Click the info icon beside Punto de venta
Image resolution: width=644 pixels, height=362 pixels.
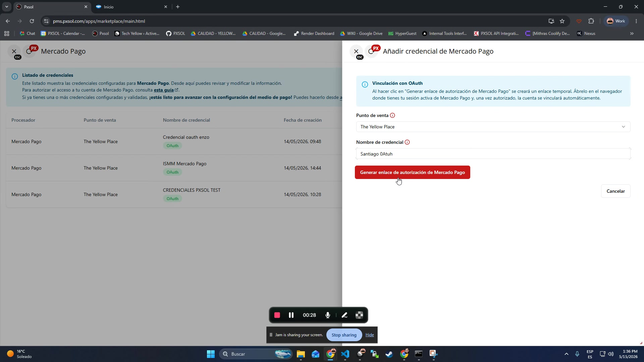(x=392, y=115)
